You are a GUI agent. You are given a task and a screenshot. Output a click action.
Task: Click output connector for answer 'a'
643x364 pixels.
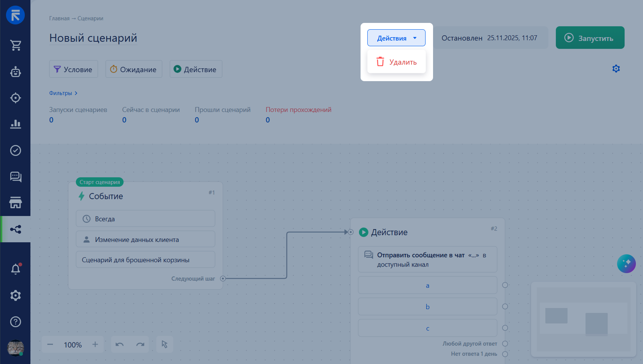tap(505, 285)
